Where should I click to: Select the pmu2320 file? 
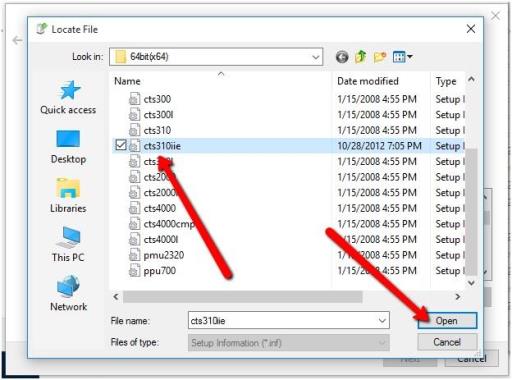coord(164,255)
